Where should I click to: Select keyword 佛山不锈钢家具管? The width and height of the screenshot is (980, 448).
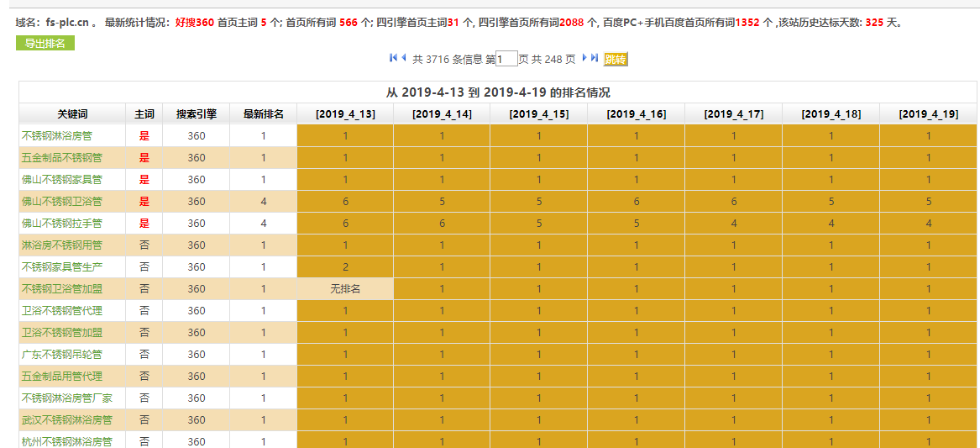[61, 180]
